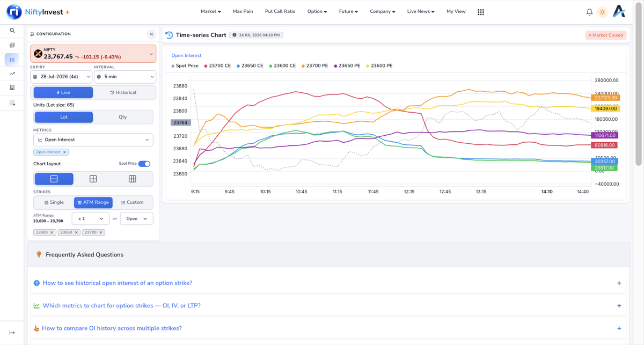Click the Time-series Chart history icon

click(169, 35)
